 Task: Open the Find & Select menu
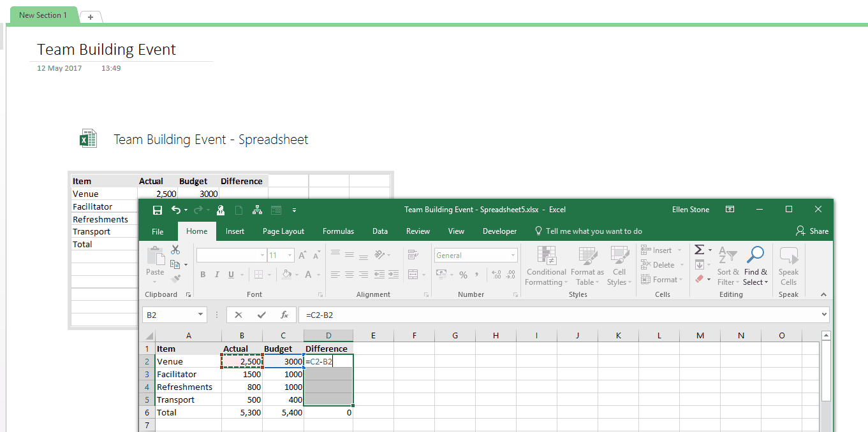coord(755,266)
